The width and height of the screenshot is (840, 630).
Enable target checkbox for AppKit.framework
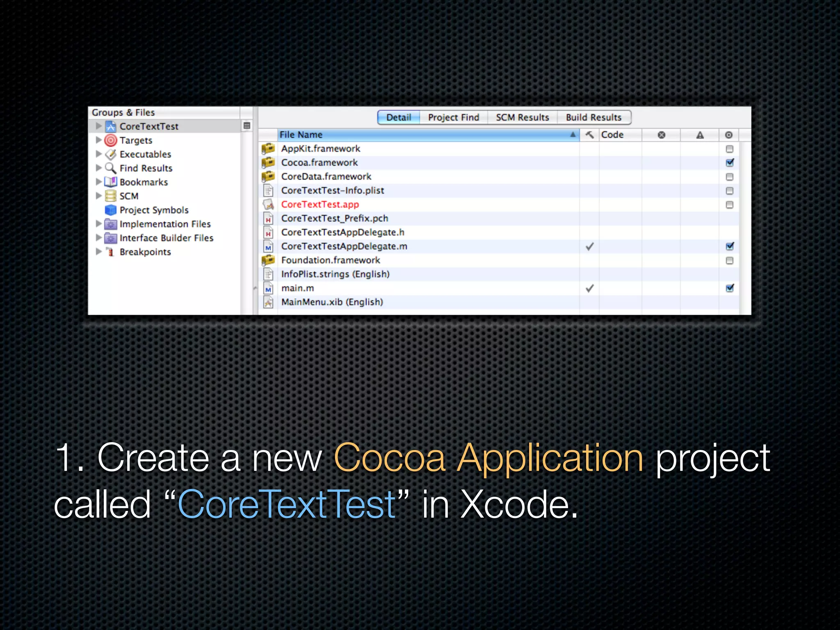coord(729,149)
